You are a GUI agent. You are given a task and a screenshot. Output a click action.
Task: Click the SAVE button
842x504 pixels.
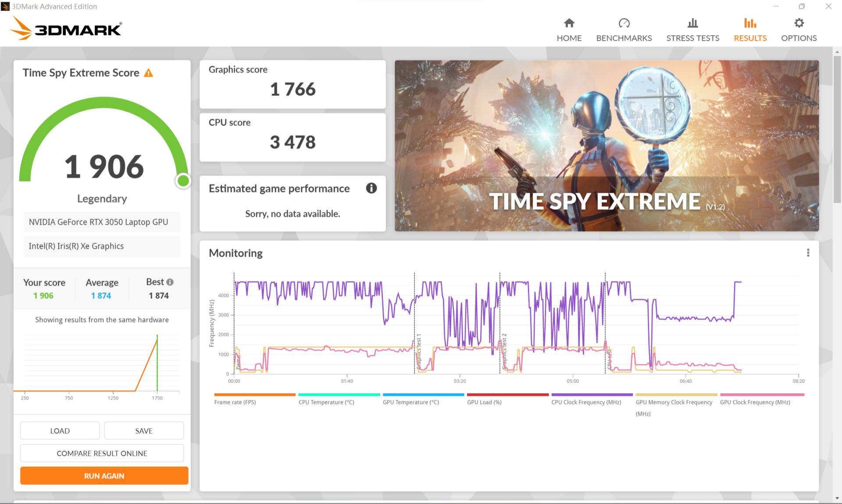[144, 431]
